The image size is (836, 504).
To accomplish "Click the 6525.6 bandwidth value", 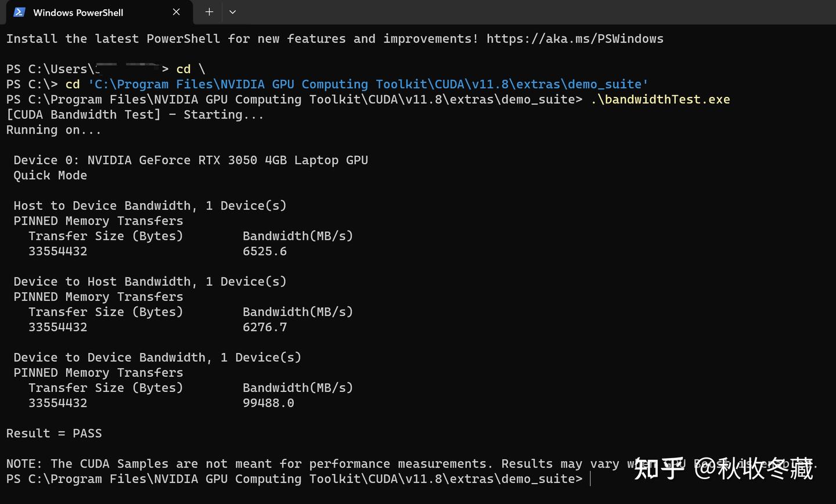I will click(x=265, y=251).
